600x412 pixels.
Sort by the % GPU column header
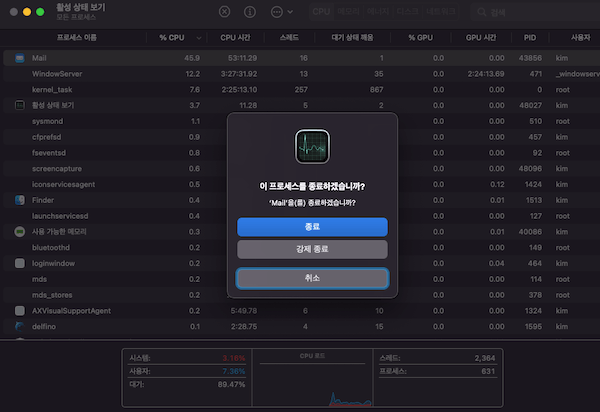click(x=420, y=37)
